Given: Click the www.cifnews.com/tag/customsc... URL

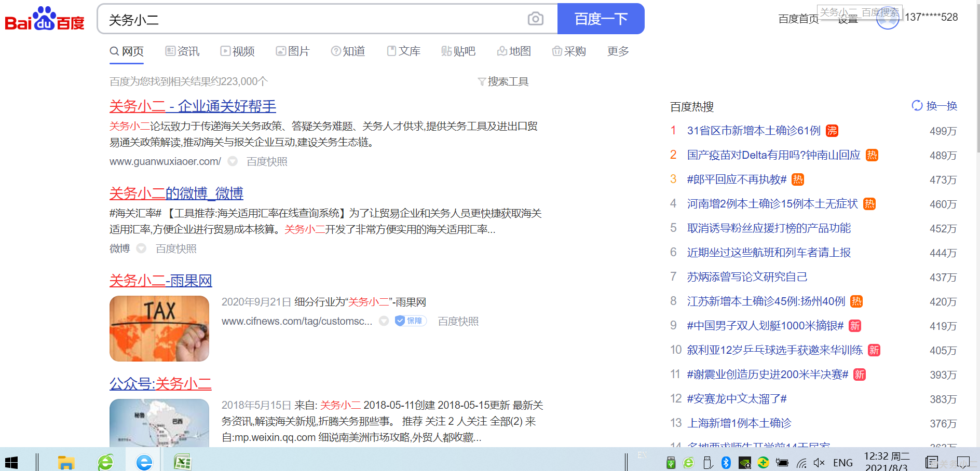Looking at the screenshot, I should [297, 321].
